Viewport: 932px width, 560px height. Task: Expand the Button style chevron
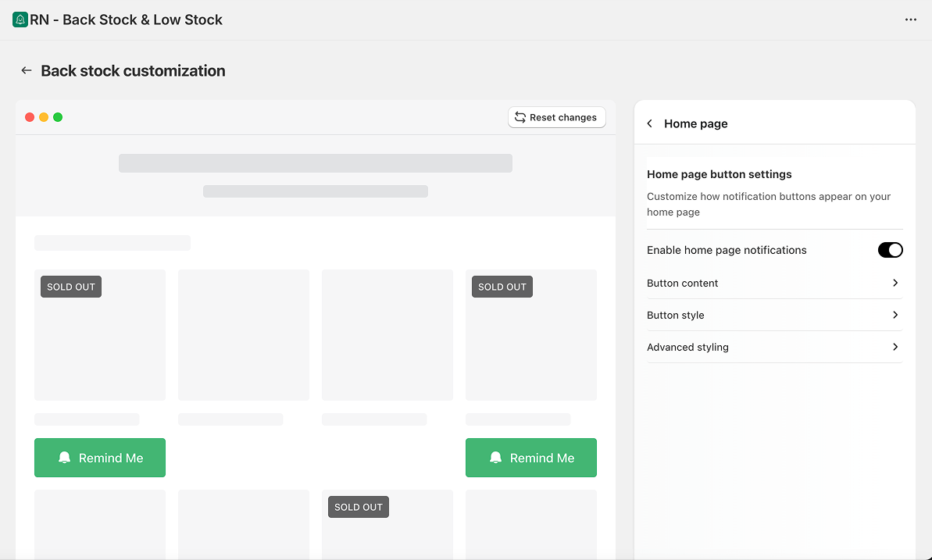click(895, 315)
